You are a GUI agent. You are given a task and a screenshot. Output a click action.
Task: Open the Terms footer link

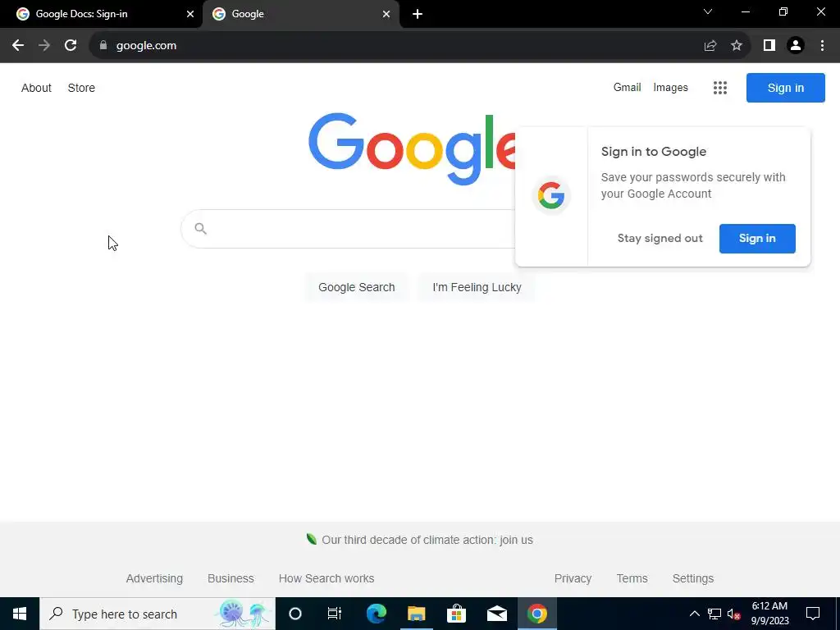(x=632, y=578)
